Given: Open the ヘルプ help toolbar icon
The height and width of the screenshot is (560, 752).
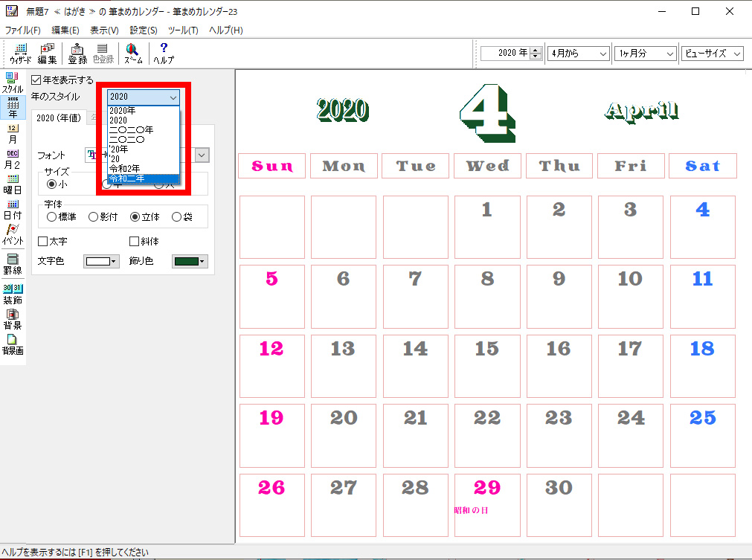Looking at the screenshot, I should pos(163,54).
